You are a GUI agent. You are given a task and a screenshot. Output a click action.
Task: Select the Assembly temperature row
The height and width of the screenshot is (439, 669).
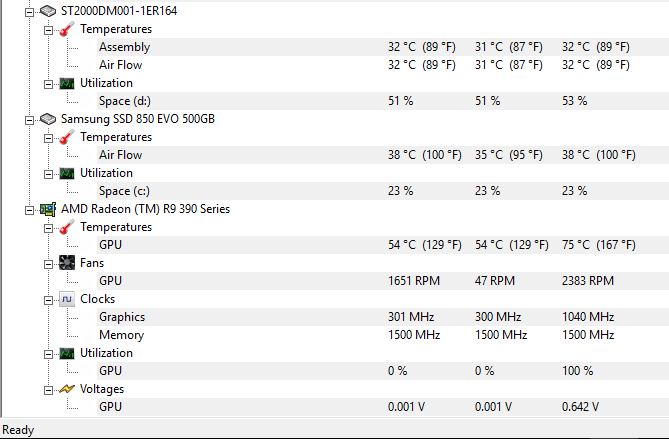point(124,47)
